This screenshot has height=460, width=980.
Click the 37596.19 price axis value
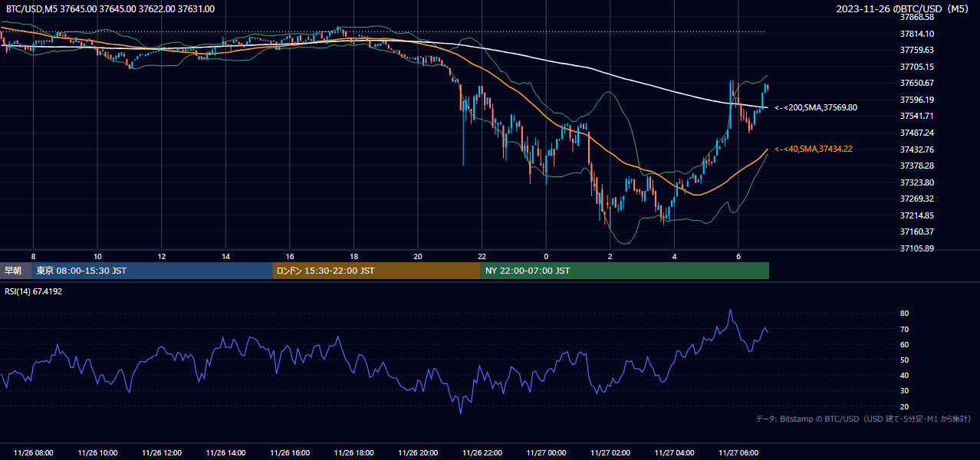[x=917, y=100]
